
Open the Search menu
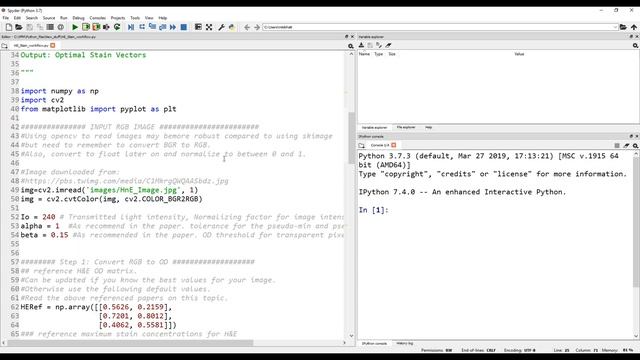pos(31,18)
